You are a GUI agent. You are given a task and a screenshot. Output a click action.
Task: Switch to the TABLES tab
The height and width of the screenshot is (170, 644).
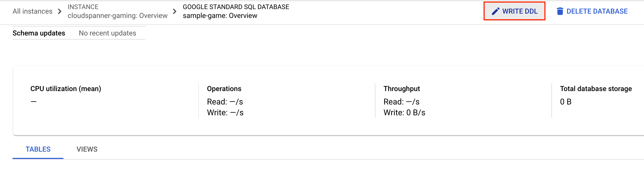(x=38, y=149)
